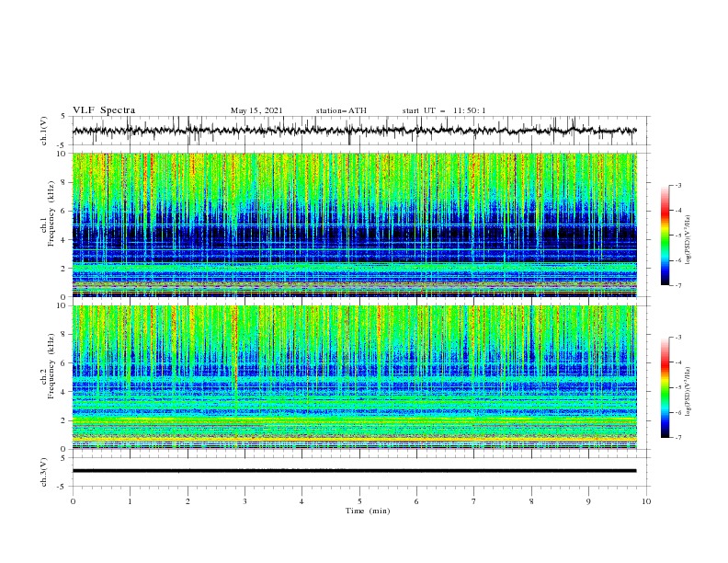Click the ch.1 color bar 'log(PSD)(V²/Hz)' label

coord(688,240)
